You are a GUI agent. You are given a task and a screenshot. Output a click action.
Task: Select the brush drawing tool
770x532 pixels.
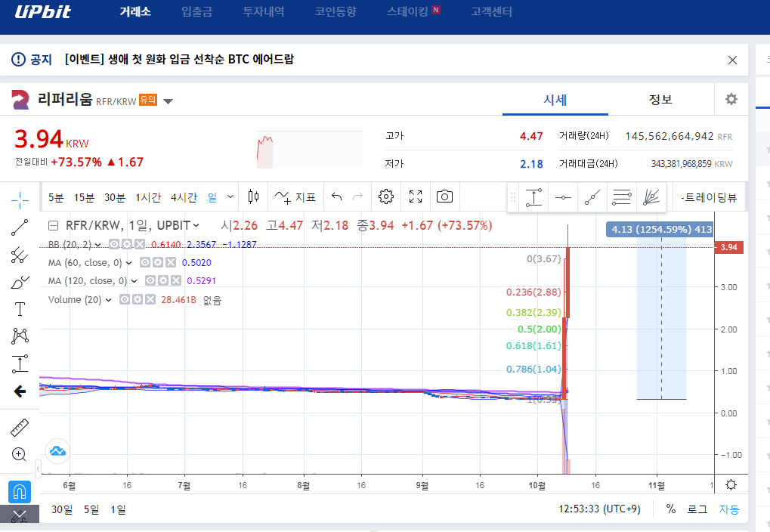20,282
